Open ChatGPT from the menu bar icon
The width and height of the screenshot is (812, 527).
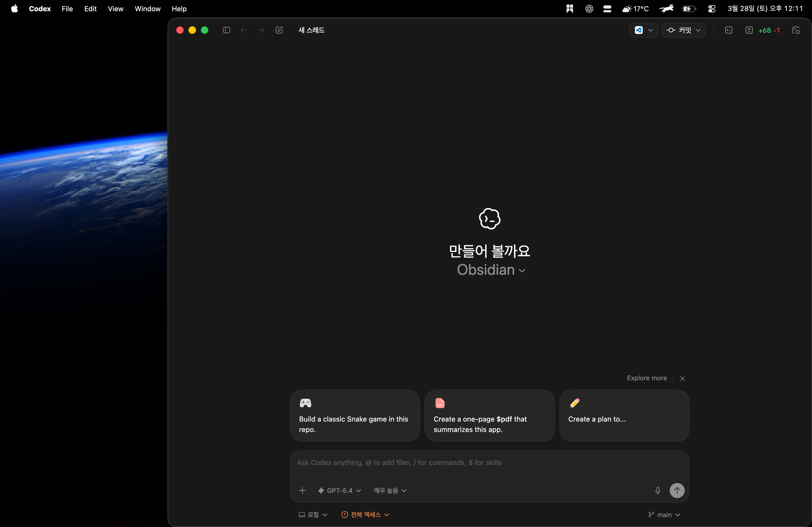tap(589, 9)
